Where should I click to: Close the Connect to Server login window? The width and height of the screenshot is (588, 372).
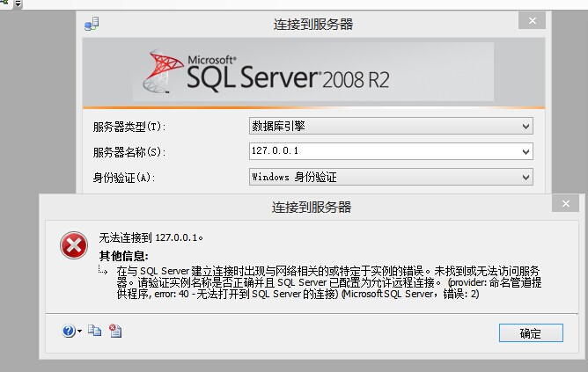[533, 20]
